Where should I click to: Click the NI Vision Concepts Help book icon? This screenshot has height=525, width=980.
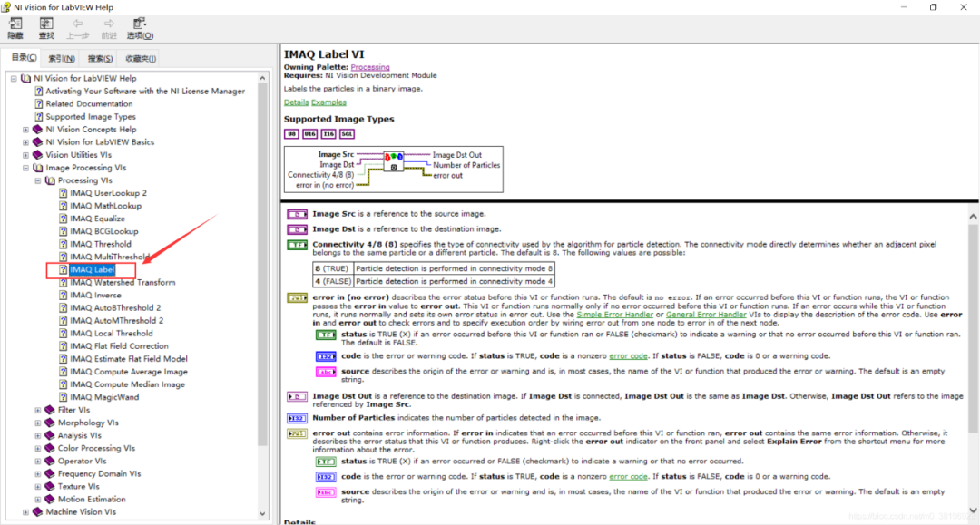37,130
